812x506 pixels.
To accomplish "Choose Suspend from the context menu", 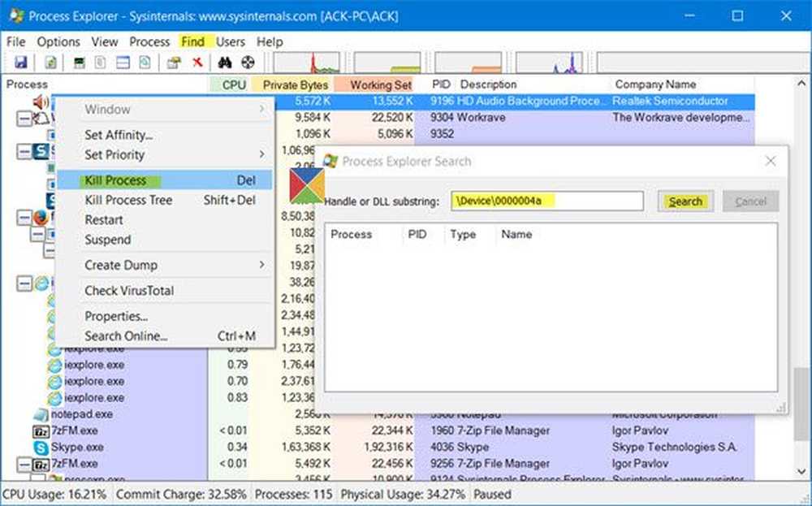I will click(x=165, y=240).
